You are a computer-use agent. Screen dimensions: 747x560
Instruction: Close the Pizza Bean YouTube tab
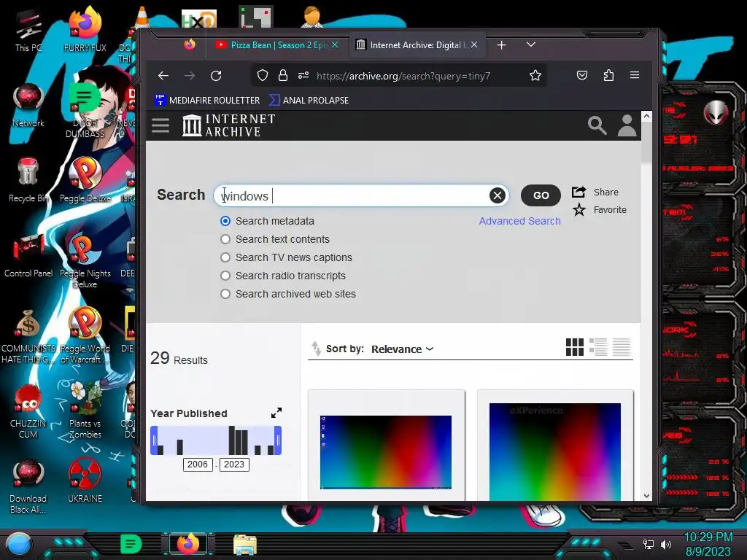pos(335,44)
